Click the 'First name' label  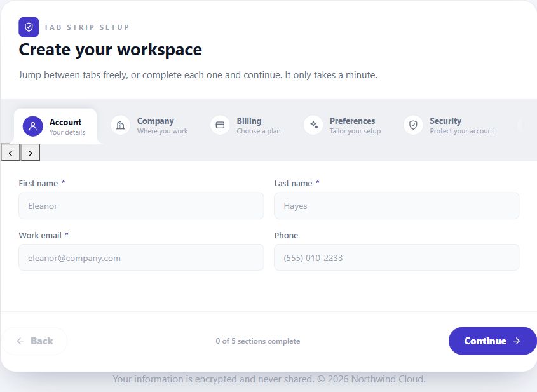tap(38, 184)
